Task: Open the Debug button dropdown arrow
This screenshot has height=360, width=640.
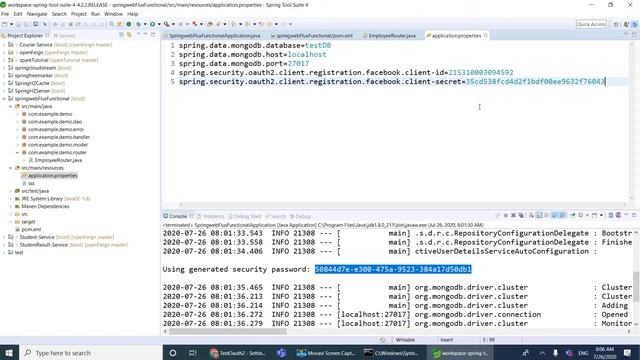Action: 145,24
